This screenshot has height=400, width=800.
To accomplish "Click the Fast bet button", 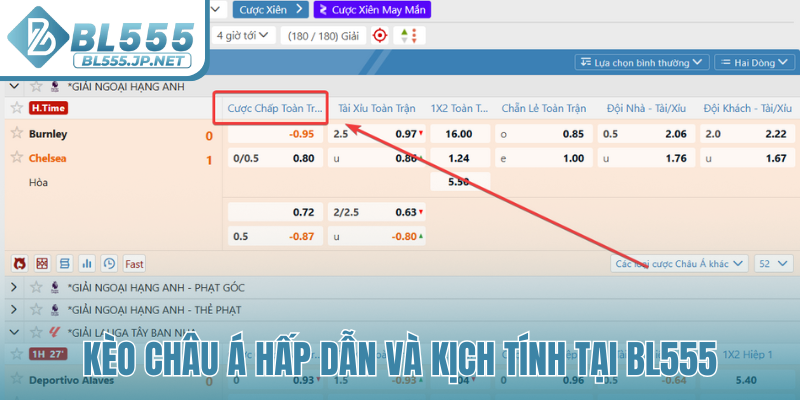I will coord(134,263).
